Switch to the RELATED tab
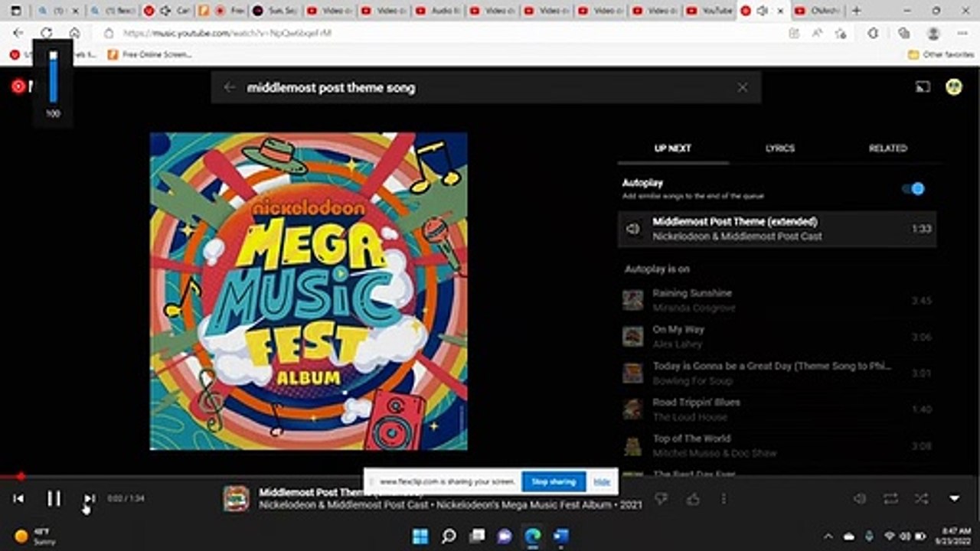This screenshot has height=551, width=980. (888, 148)
